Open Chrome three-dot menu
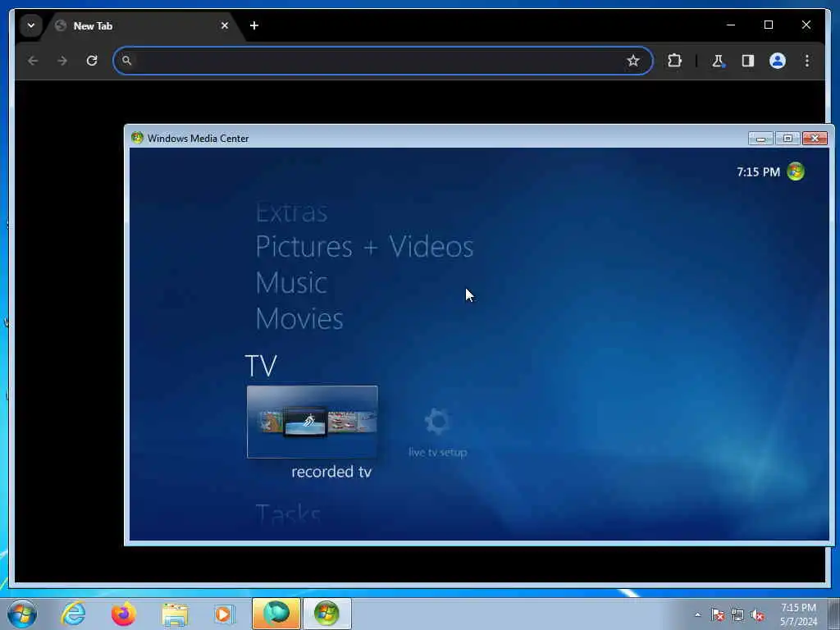 pyautogui.click(x=807, y=61)
